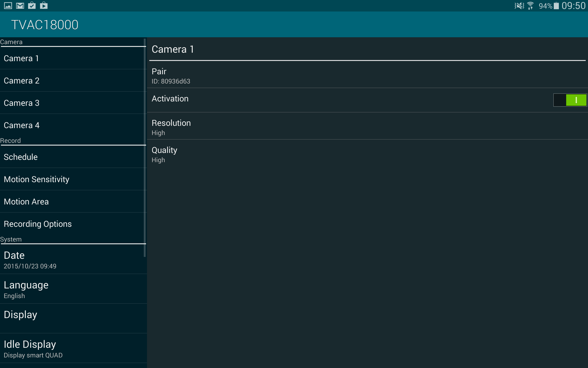
Task: Open Motion Area settings
Action: pos(73,201)
